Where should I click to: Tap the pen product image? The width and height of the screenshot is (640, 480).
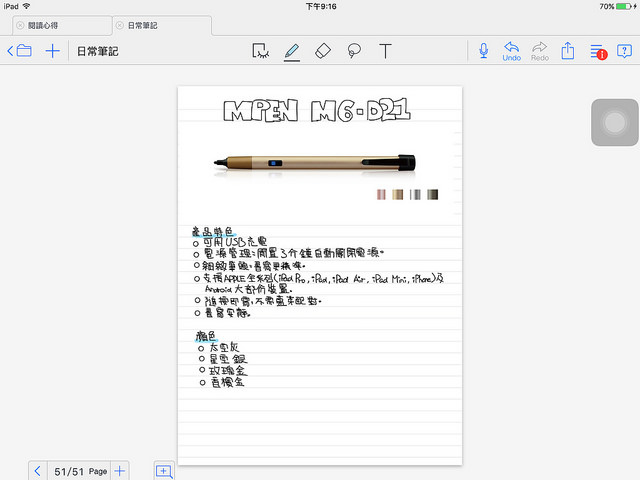(x=314, y=163)
